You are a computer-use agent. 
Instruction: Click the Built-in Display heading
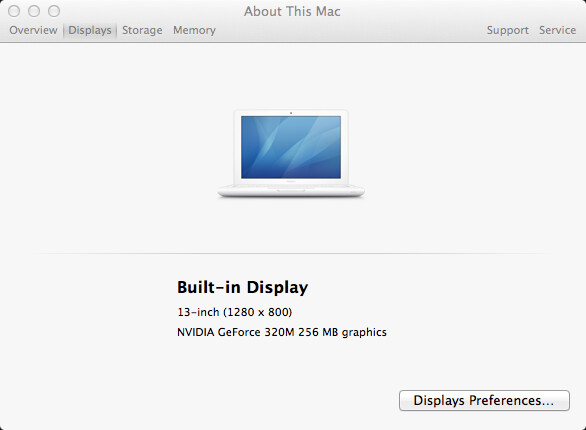click(x=243, y=287)
